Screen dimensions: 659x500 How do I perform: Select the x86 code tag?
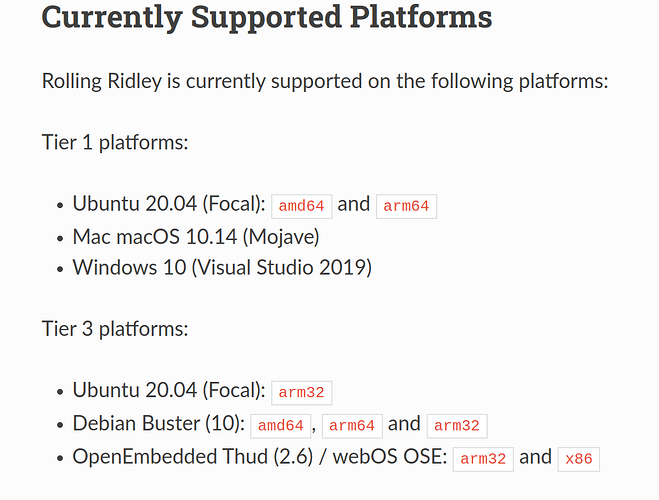[579, 459]
